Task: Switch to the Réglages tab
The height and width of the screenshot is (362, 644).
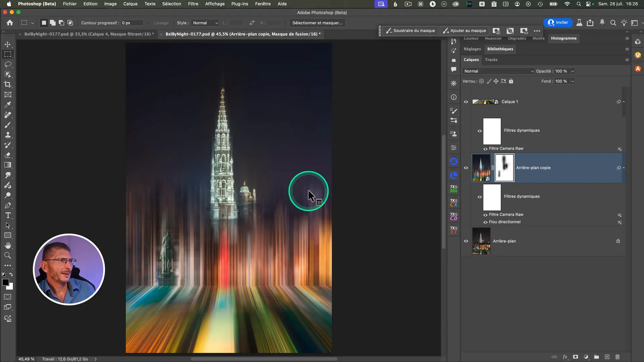Action: click(472, 49)
